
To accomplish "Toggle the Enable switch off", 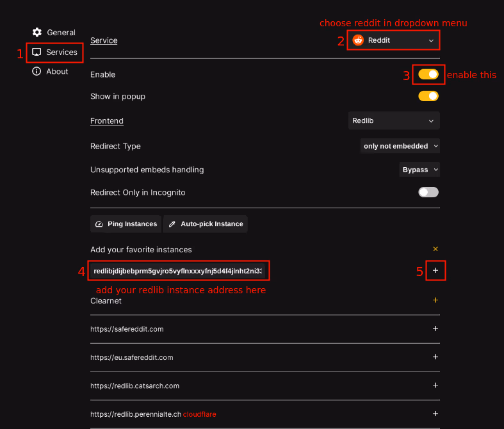I will 428,74.
